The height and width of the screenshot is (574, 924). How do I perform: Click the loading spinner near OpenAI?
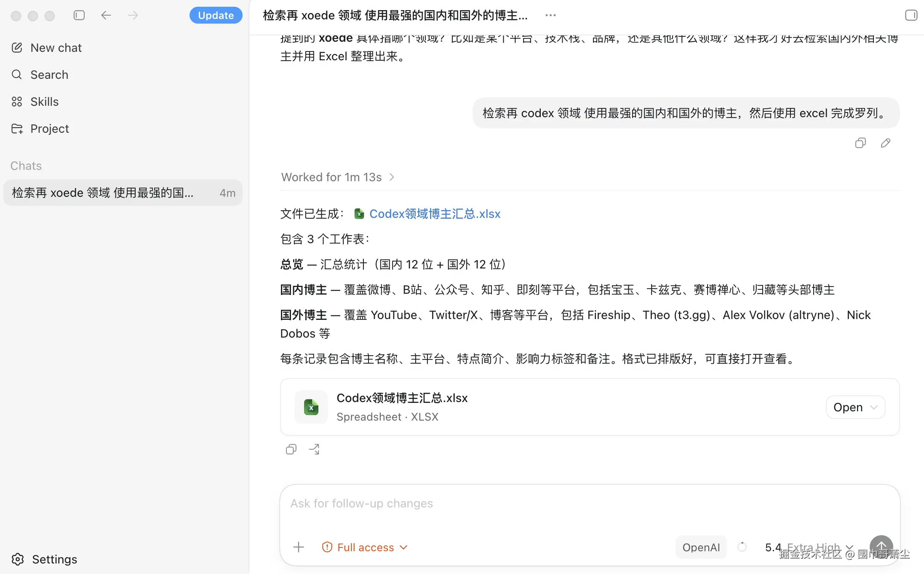point(742,547)
